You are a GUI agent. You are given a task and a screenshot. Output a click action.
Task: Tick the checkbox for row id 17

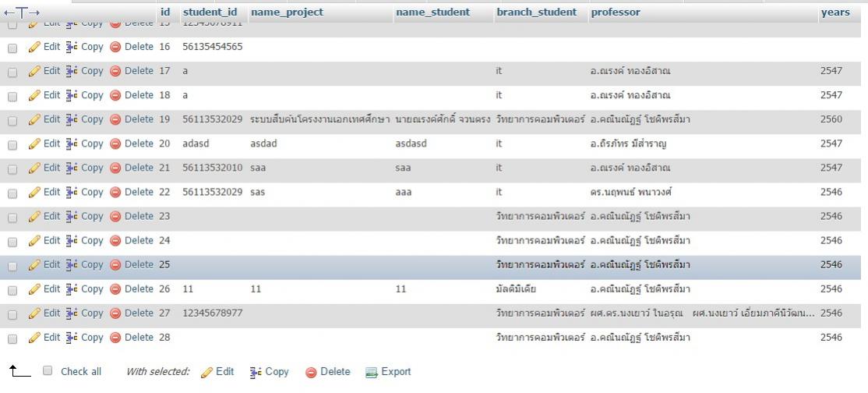point(12,72)
